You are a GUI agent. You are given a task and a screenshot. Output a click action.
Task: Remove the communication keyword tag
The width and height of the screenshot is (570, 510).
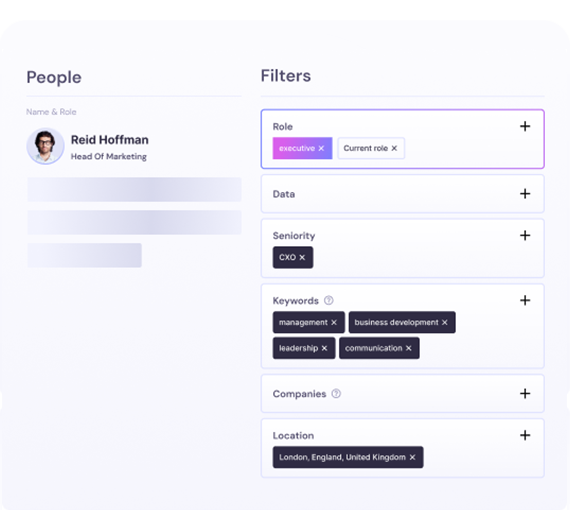point(409,348)
